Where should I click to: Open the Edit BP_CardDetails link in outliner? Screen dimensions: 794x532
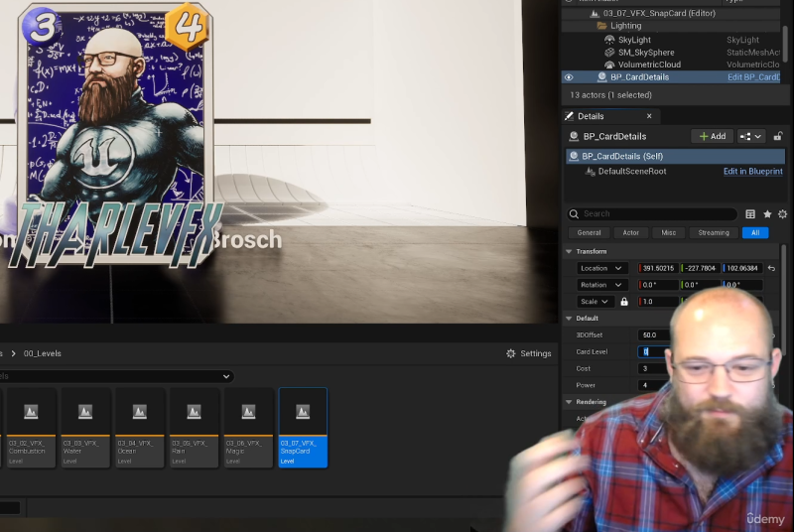coord(753,77)
